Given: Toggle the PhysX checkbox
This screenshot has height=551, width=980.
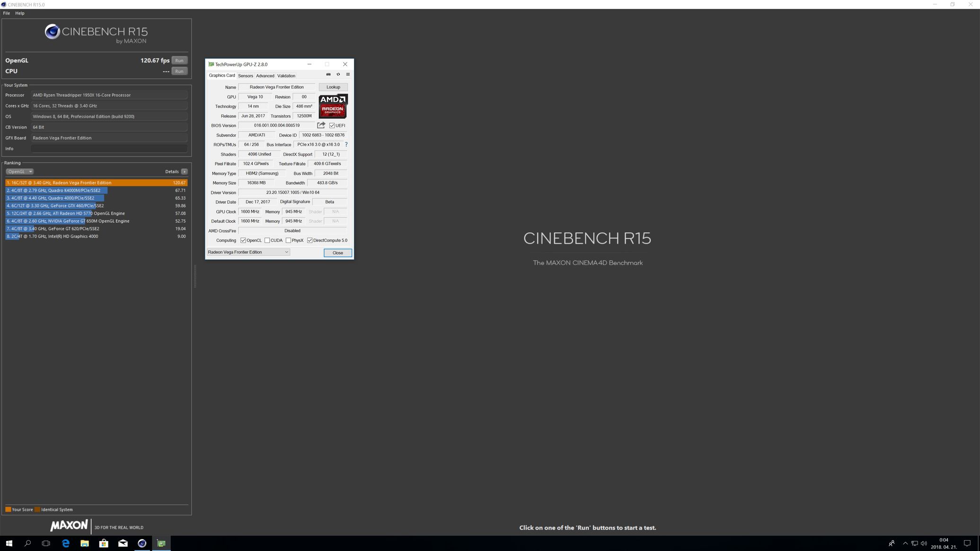Looking at the screenshot, I should (288, 240).
